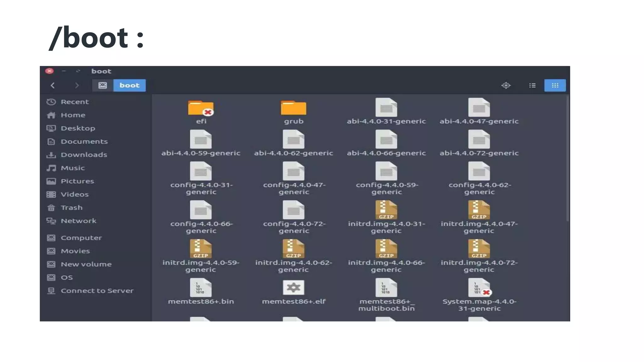Open the grub folder
The image size is (644, 362).
(293, 108)
